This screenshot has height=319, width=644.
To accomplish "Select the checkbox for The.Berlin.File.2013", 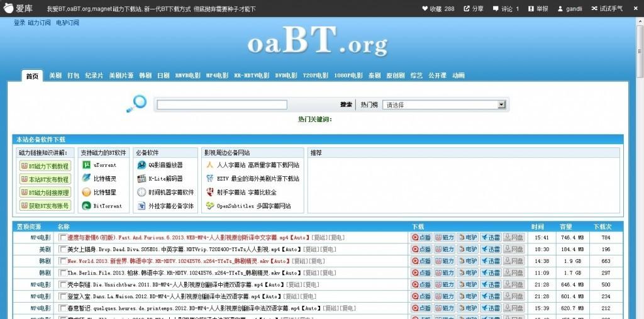I will point(62,272).
